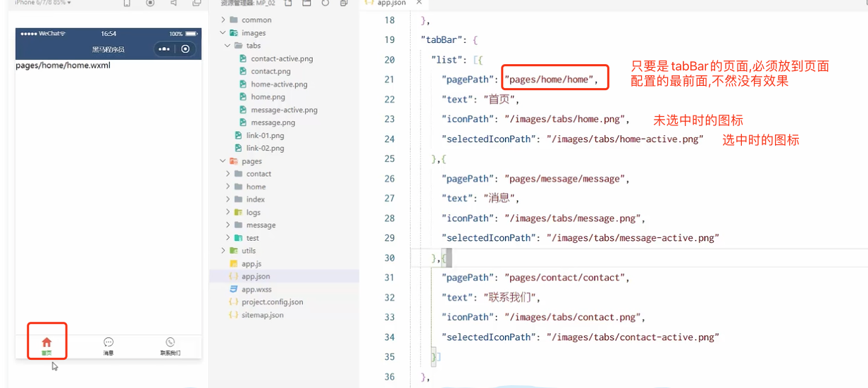
Task: Click "pages/home/home" value on line 21
Action: point(549,80)
